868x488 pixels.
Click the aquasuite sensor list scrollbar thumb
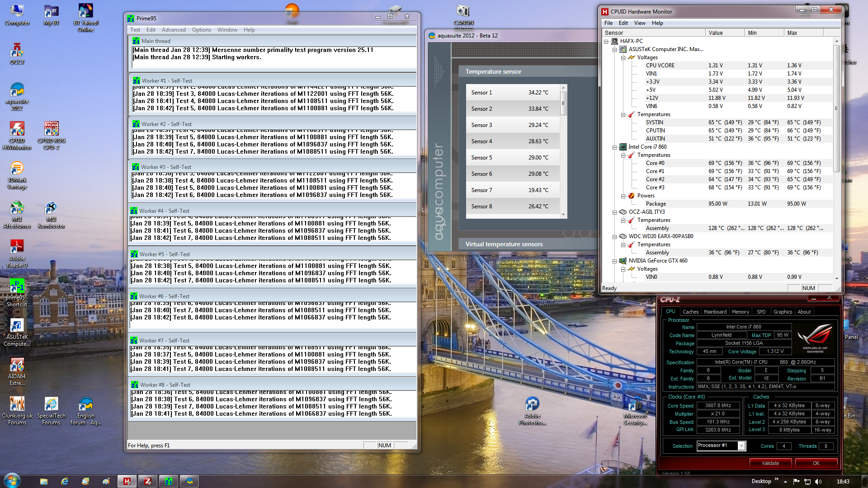563,103
